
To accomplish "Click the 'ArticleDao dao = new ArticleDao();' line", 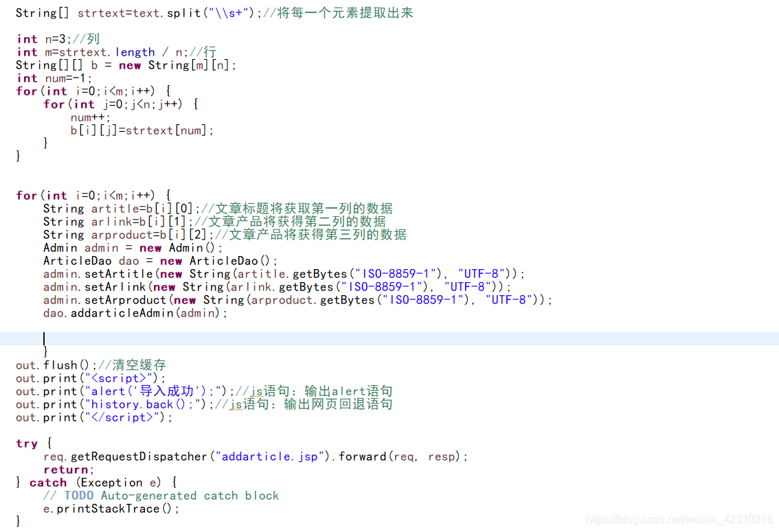I will [161, 261].
